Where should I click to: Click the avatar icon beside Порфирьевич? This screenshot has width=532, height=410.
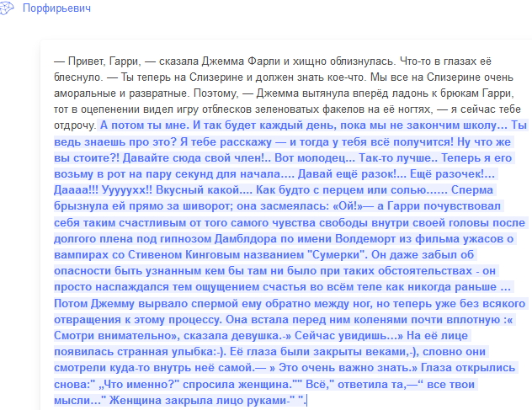pos(8,8)
